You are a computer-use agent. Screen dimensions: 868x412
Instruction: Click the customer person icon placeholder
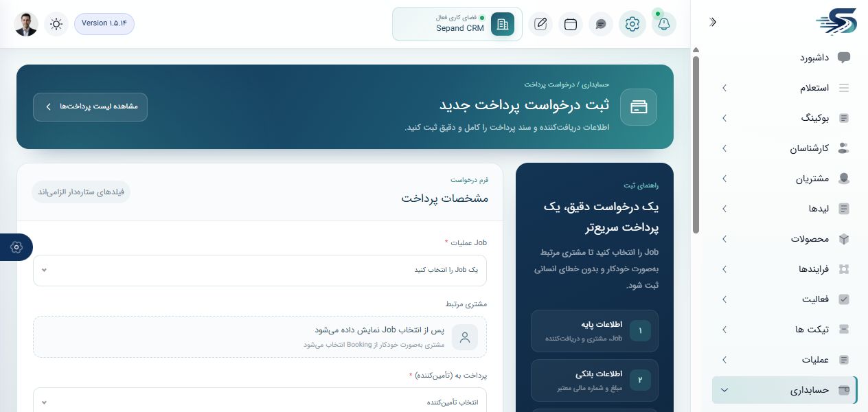(465, 337)
